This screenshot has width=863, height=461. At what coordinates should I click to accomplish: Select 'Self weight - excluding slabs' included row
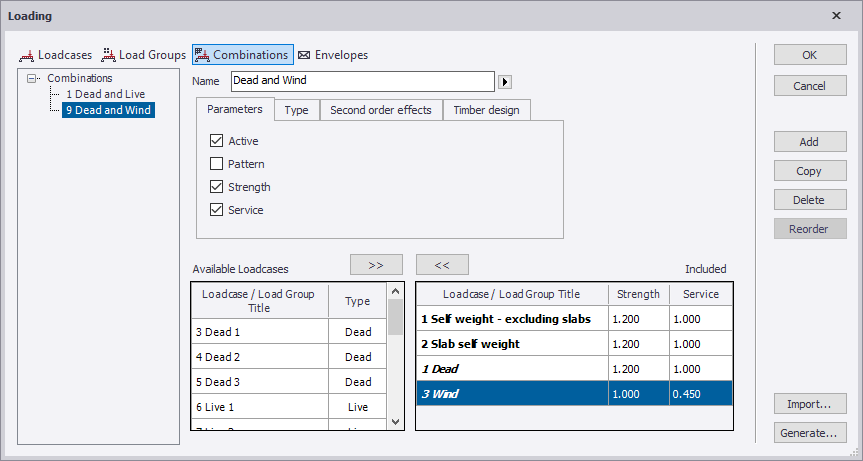[575, 319]
